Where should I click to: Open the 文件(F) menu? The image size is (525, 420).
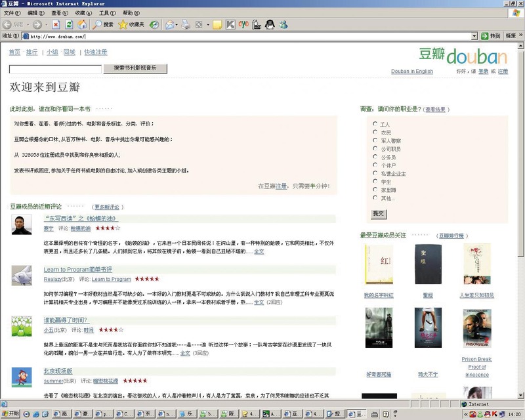pos(12,13)
